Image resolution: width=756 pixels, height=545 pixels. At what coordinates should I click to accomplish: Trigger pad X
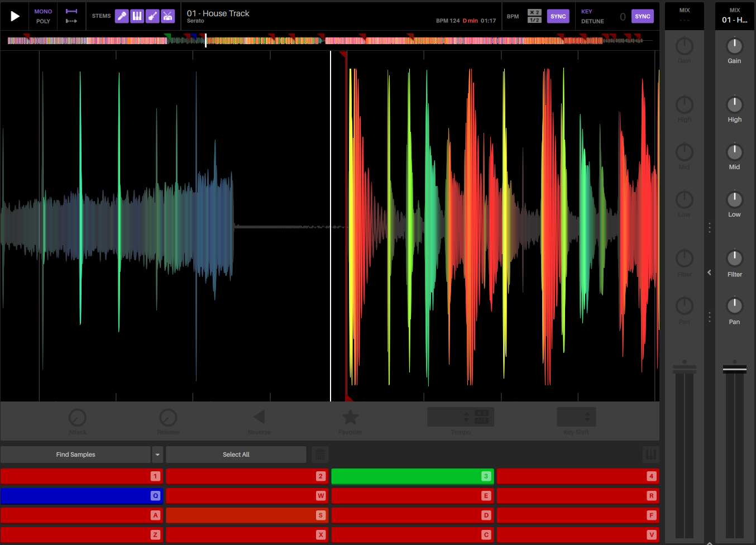247,535
